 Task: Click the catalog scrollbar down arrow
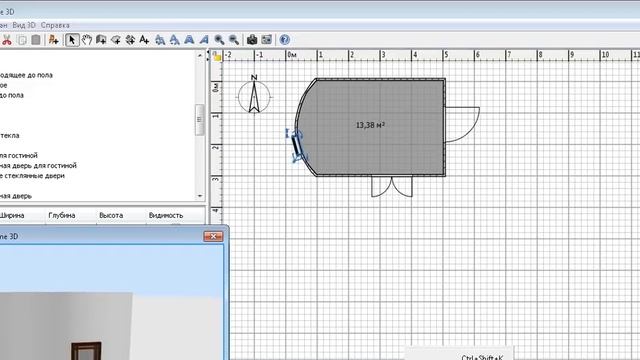200,196
